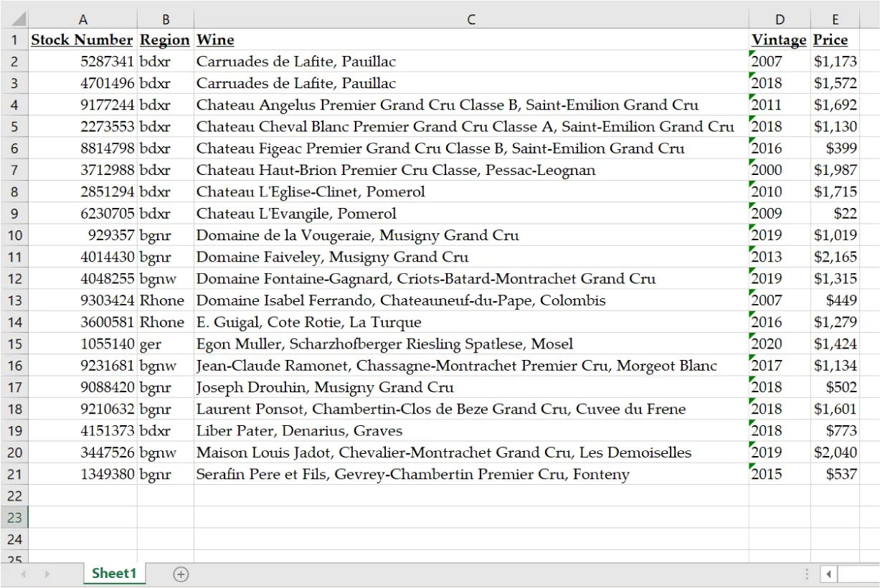Select column header E

pos(834,19)
